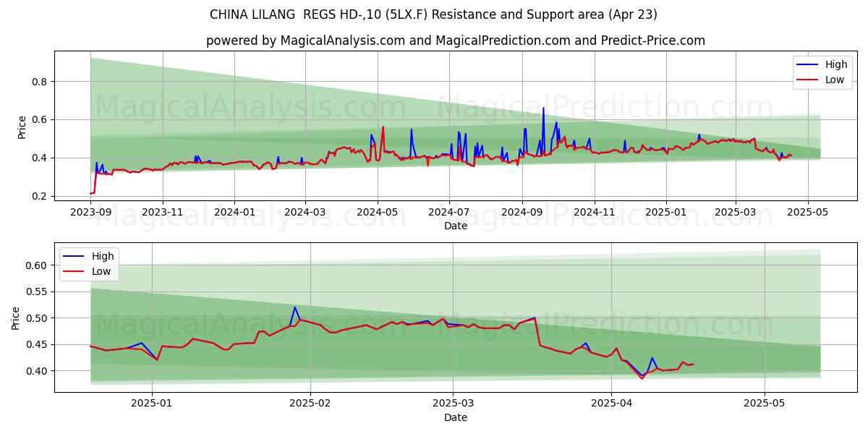Click the 0.55 price tick label
This screenshot has height=434, width=868.
pos(38,292)
